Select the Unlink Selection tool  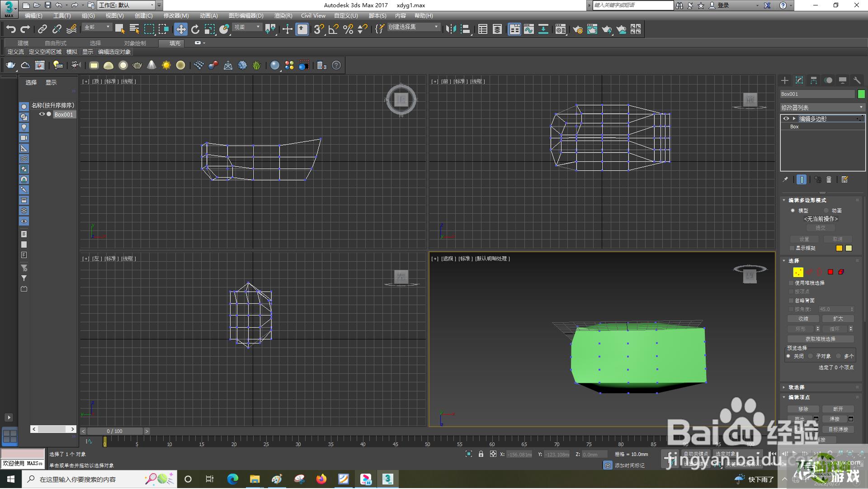click(57, 29)
